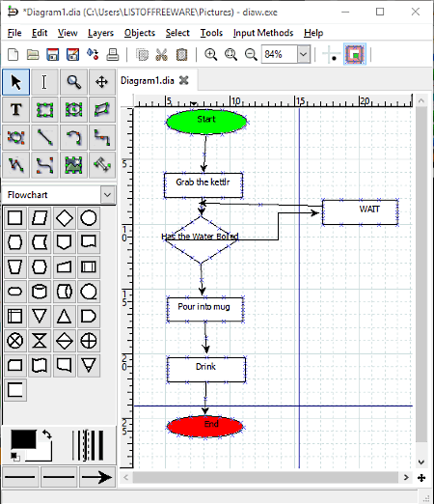The height and width of the screenshot is (504, 434).
Task: Create a new diagram file
Action: pyautogui.click(x=13, y=54)
